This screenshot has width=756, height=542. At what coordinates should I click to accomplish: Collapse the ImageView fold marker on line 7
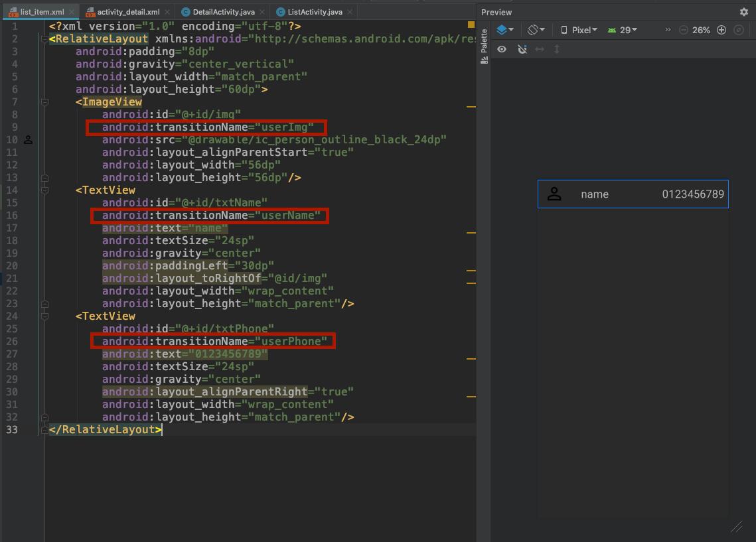click(45, 102)
